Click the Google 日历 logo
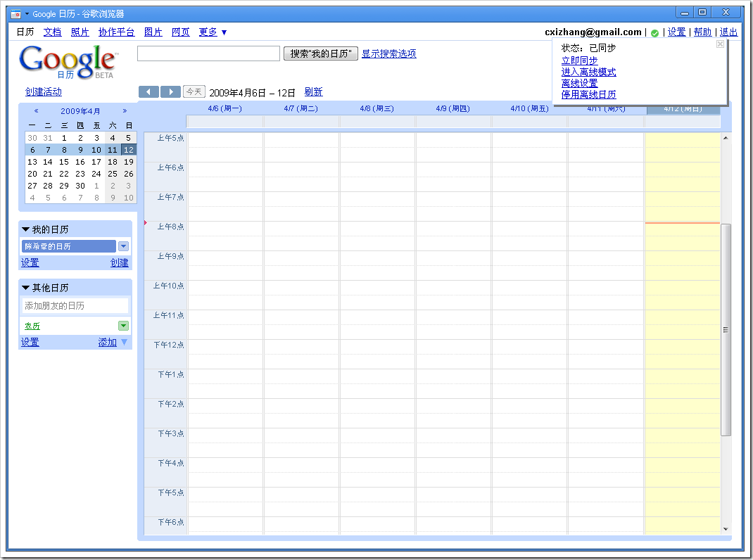 [69, 61]
